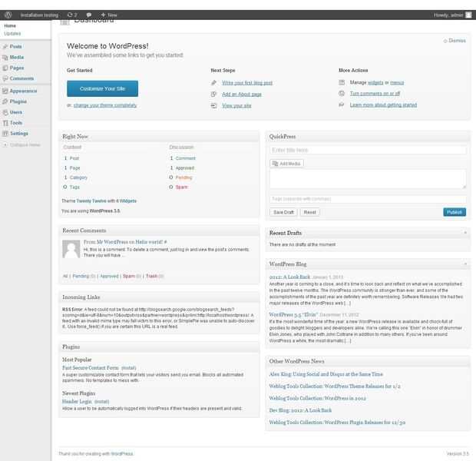The height and width of the screenshot is (461, 476).
Task: Open Media in the sidebar menu
Action: 17,57
